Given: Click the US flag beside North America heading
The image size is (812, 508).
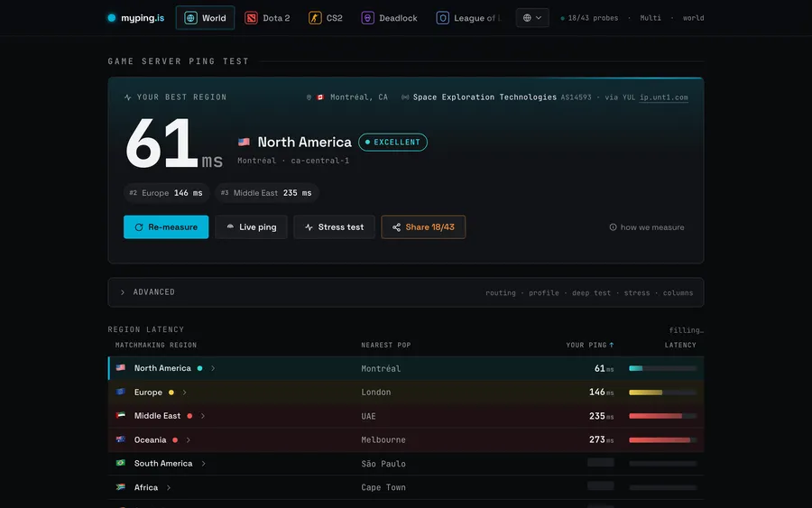Looking at the screenshot, I should [244, 142].
